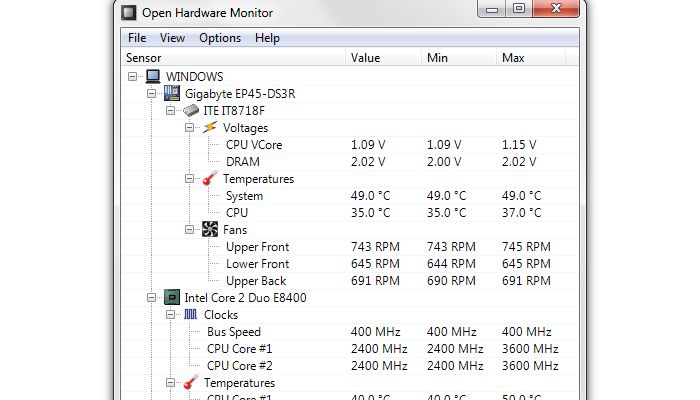Open the Help menu

[x=267, y=38]
